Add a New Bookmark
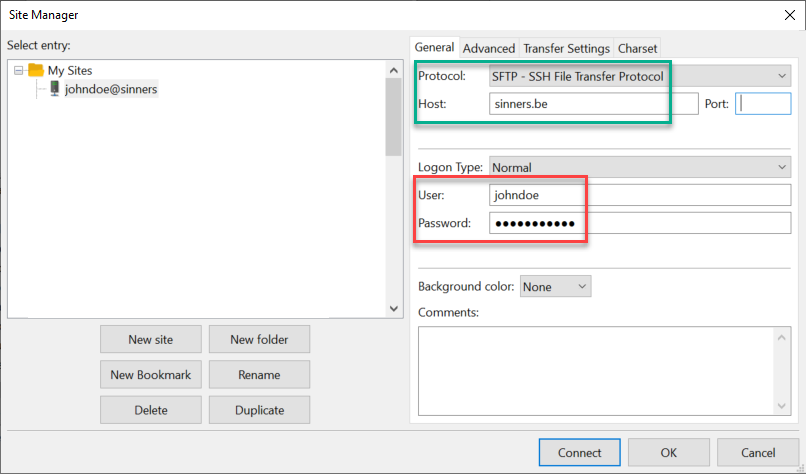Viewport: 806px width, 474px height. tap(150, 375)
